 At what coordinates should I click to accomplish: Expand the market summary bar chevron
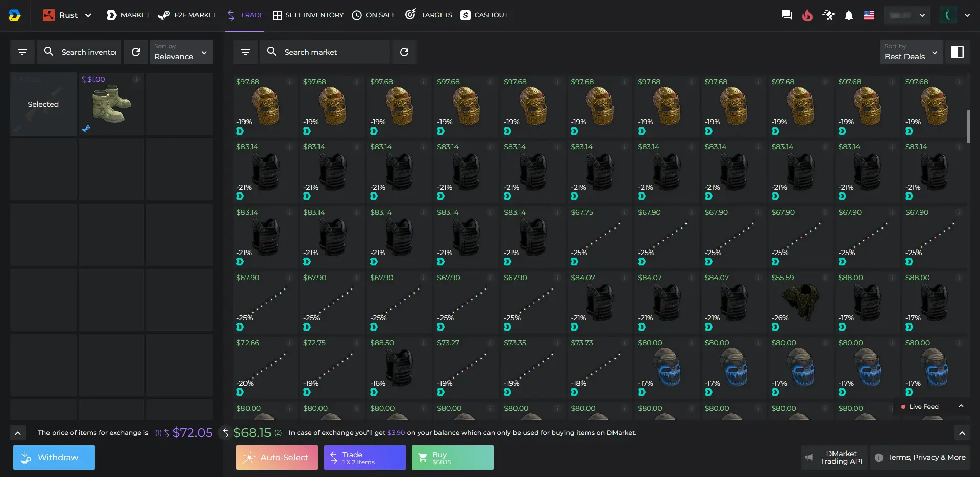[x=962, y=433]
